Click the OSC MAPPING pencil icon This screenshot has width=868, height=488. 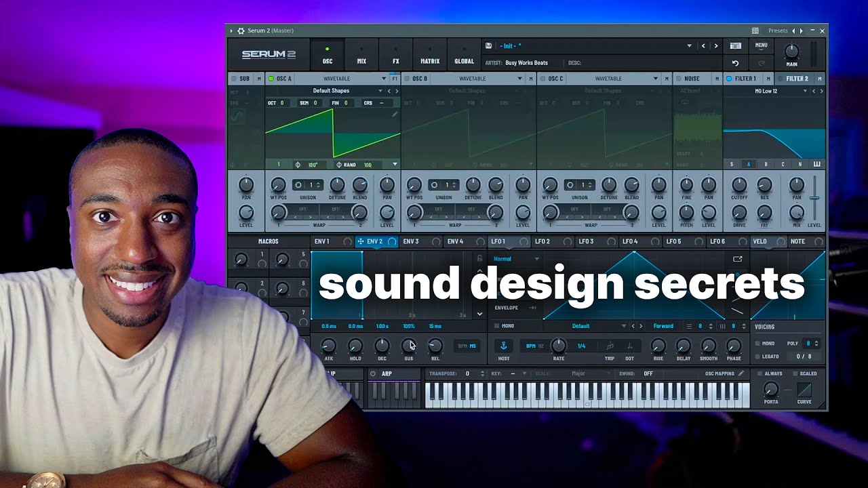741,373
